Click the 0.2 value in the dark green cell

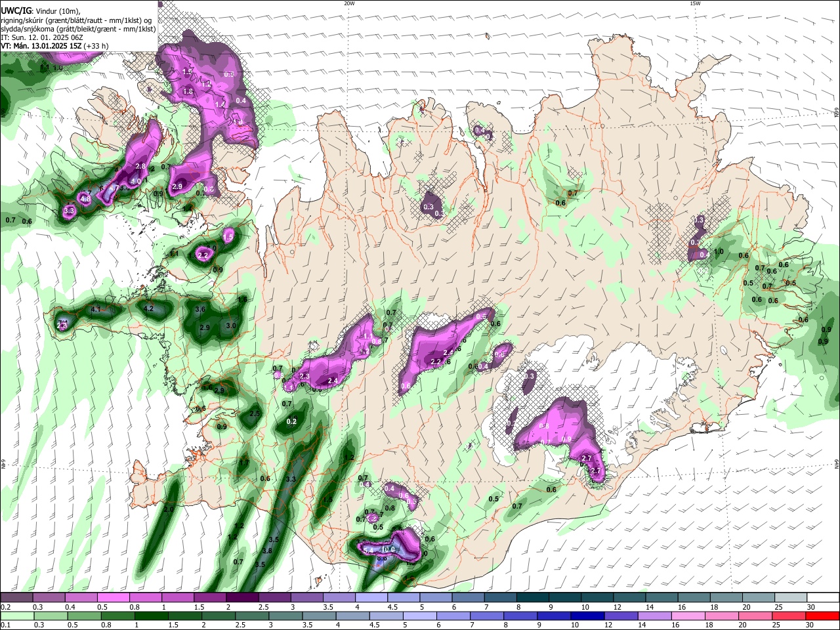tap(292, 421)
